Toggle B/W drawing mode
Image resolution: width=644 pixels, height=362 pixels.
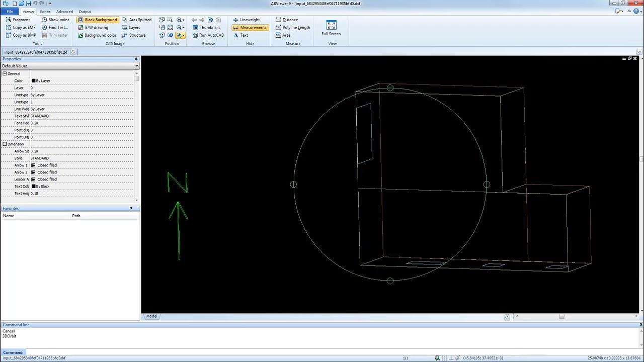tap(93, 27)
